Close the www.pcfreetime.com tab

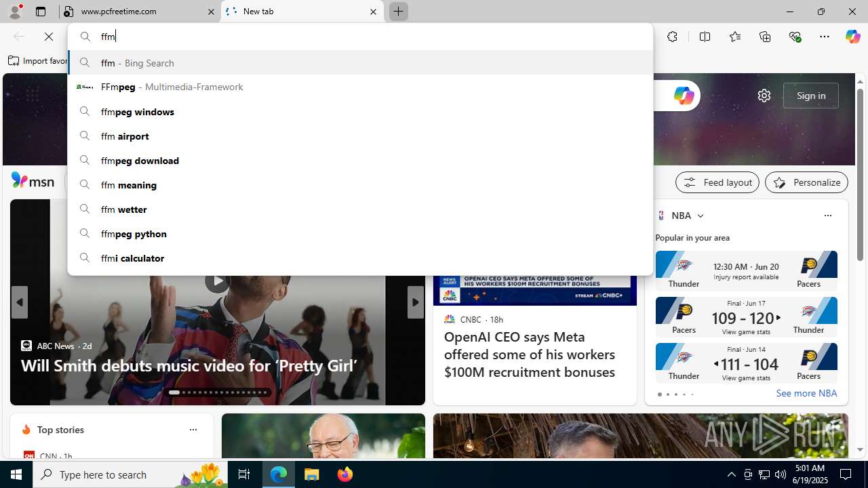(210, 12)
